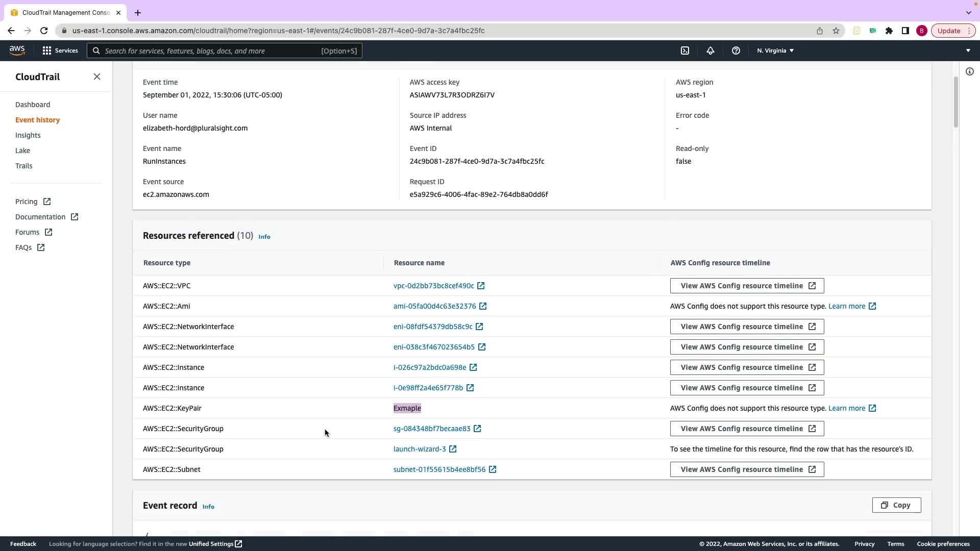
Task: Open the info panel icon at right edge
Action: coord(969,71)
